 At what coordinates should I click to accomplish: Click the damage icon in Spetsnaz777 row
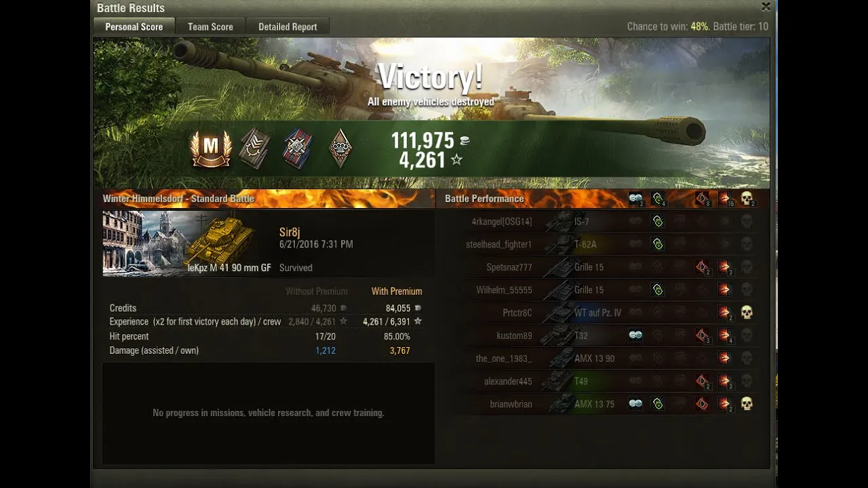[725, 267]
